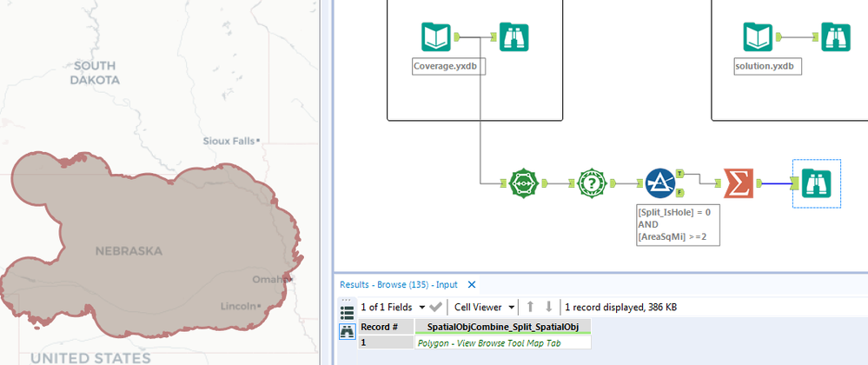Show messages list view in Results
This screenshot has height=365, width=868.
pos(347,313)
